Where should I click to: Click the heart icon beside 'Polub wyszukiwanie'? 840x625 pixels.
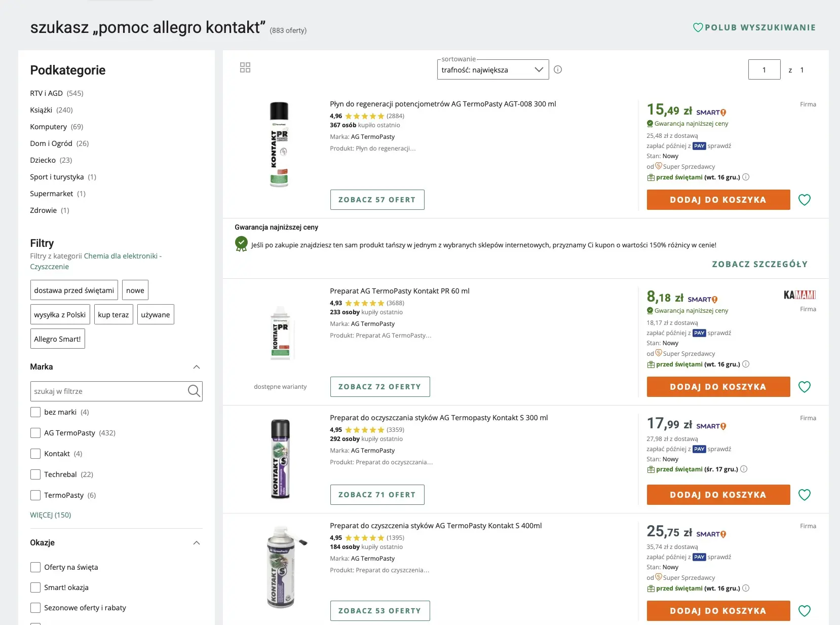tap(698, 28)
